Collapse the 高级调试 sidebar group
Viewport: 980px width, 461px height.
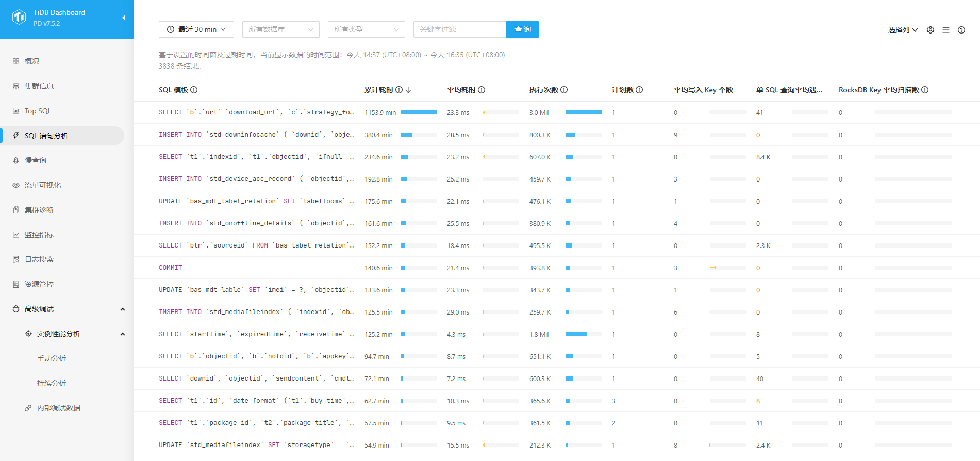pos(122,309)
